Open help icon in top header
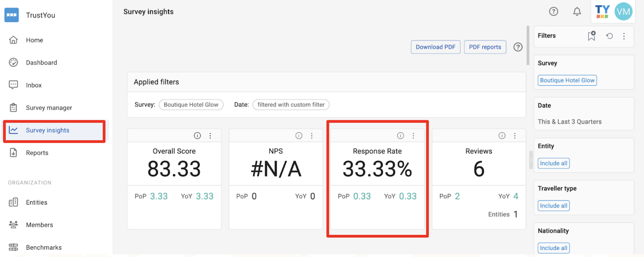 tap(554, 12)
